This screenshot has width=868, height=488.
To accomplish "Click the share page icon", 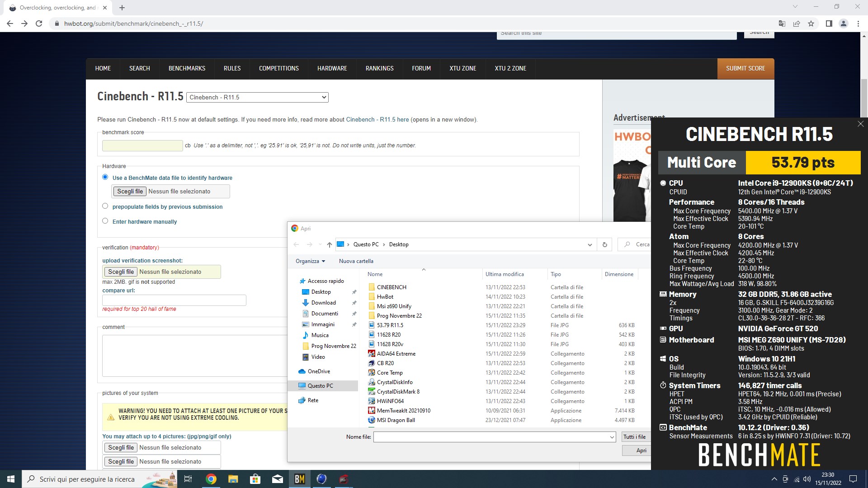I will coord(797,23).
